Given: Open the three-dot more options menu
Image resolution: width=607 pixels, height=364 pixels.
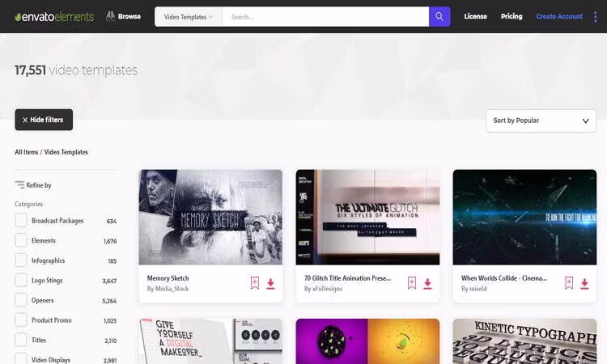Looking at the screenshot, I should (x=596, y=17).
